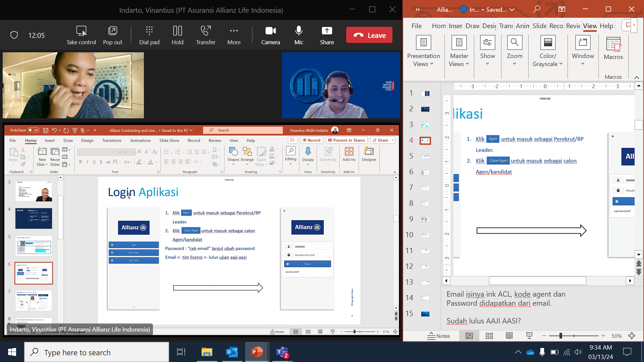The height and width of the screenshot is (362, 644).
Task: Go to previous slide using double-up arrow
Action: 639,263
